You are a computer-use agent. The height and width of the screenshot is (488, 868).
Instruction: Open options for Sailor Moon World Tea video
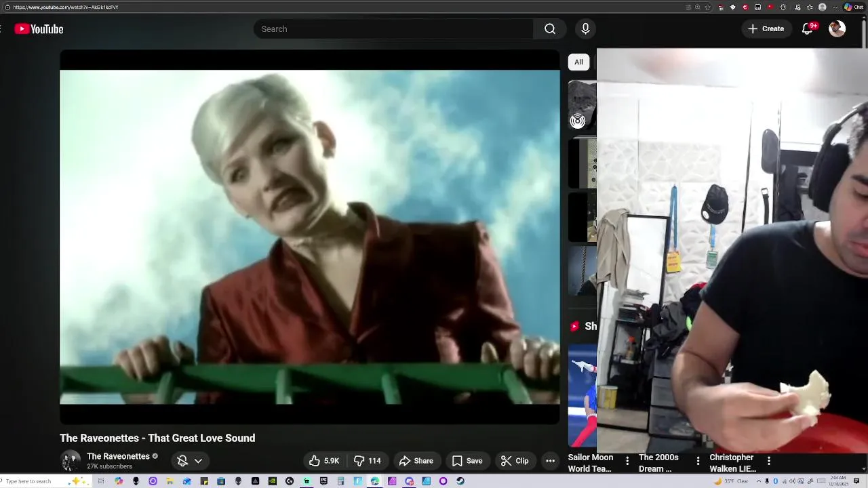coord(627,461)
